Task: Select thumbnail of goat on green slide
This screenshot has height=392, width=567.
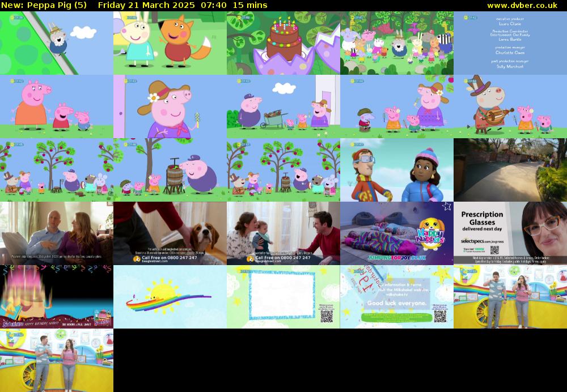Action: 56,43
